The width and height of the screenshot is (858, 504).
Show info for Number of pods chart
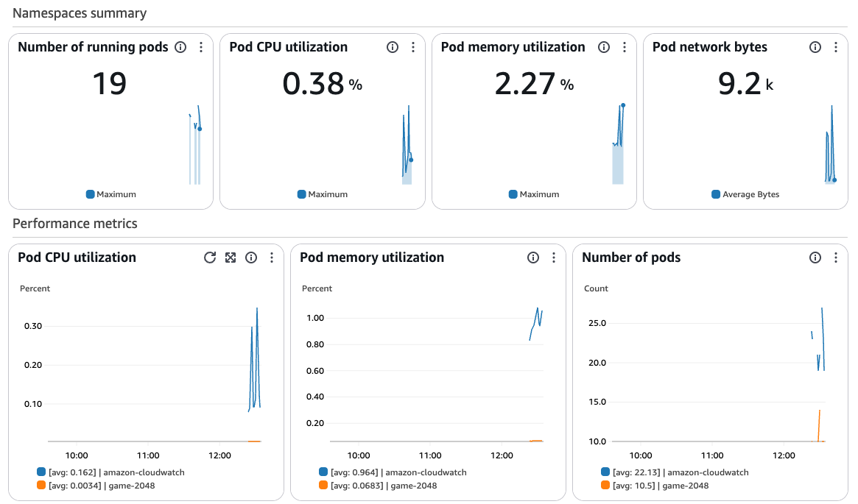tap(815, 258)
